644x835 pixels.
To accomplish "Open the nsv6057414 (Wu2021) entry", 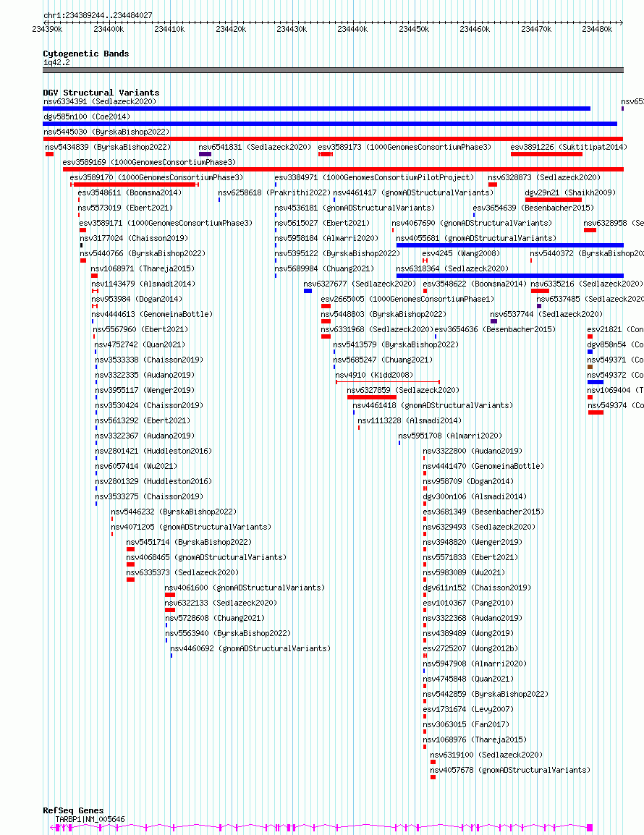I will click(137, 466).
